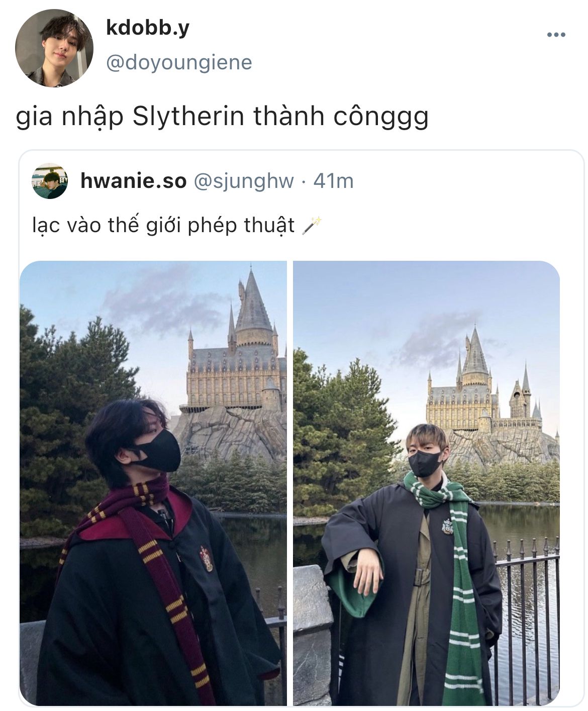Open the @doyoungiene handle
Image resolution: width=588 pixels, height=711 pixels.
(x=179, y=63)
